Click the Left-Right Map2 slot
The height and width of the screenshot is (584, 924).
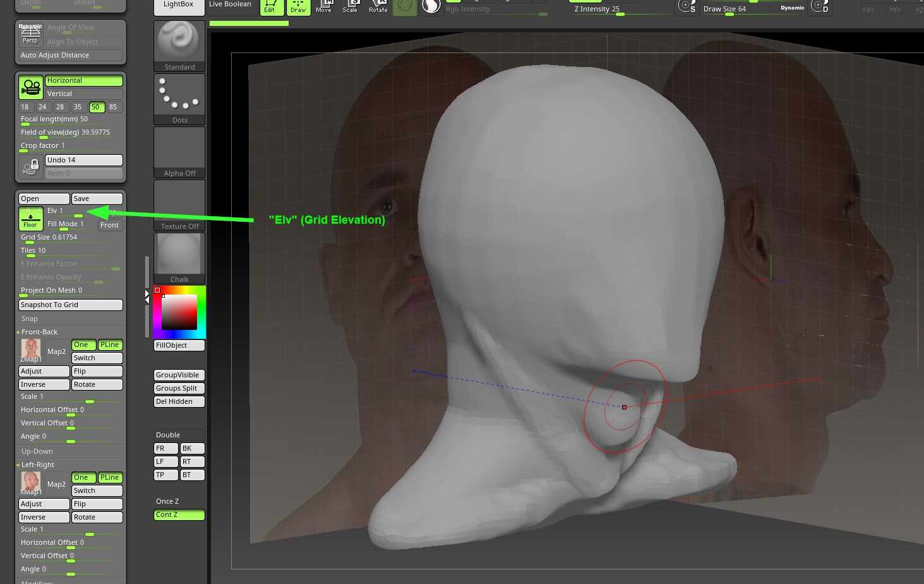(x=56, y=484)
